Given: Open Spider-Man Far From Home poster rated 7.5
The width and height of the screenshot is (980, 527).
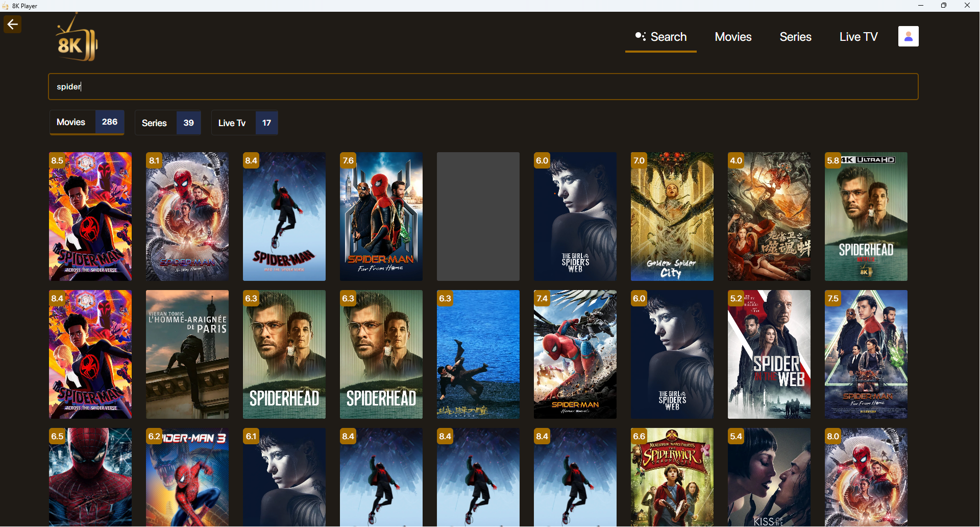Looking at the screenshot, I should pyautogui.click(x=866, y=354).
